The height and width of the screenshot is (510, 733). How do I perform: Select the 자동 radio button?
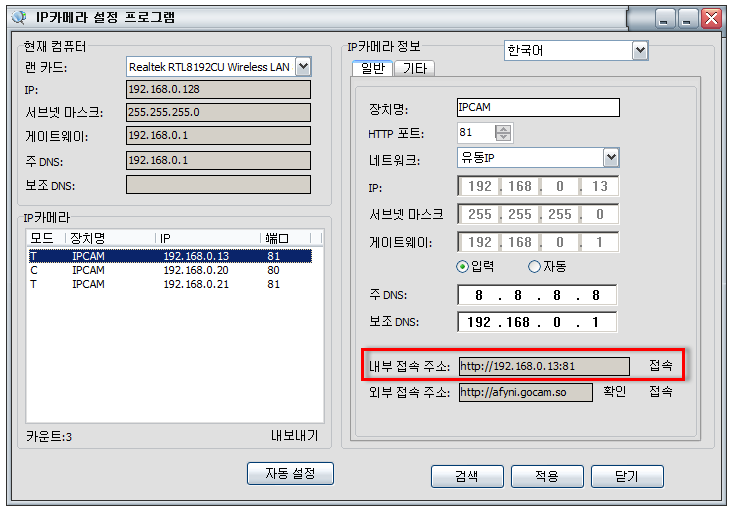click(534, 266)
